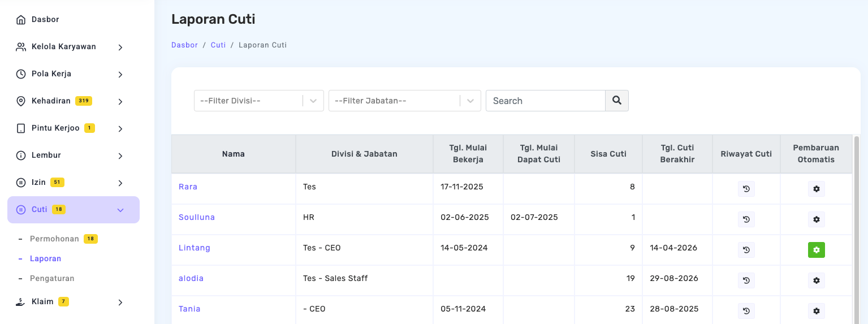Click the Klaim hand-money icon
This screenshot has height=324, width=868.
coord(21,302)
